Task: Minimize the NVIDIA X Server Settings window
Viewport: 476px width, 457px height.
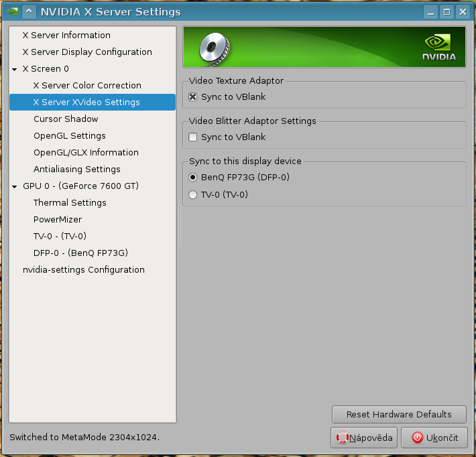Action: [431, 12]
